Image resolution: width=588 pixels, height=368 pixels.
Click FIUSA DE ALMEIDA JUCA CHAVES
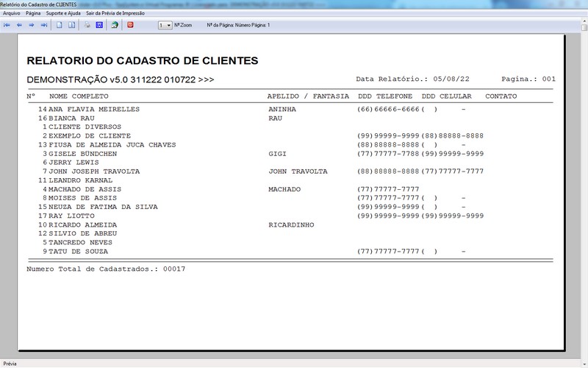[112, 145]
